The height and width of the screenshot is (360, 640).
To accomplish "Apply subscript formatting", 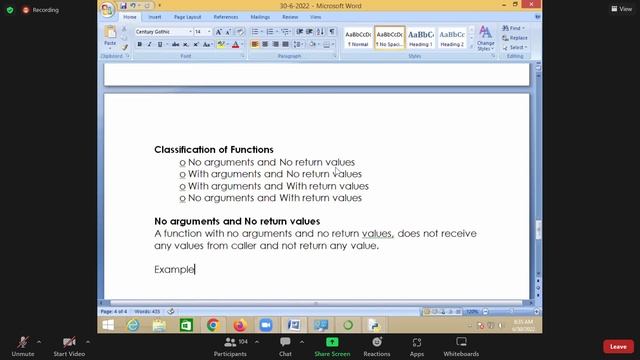I will (x=186, y=44).
